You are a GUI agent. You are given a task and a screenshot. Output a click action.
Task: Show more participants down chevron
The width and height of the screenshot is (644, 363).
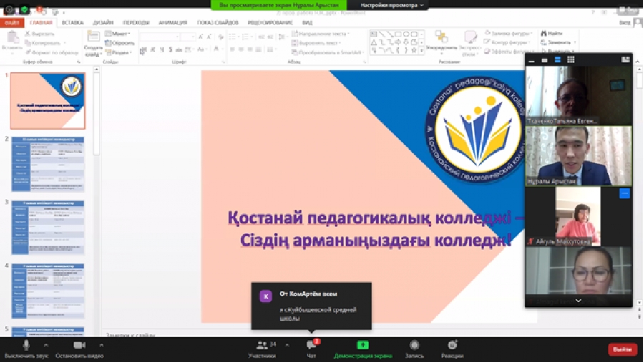pos(578,301)
